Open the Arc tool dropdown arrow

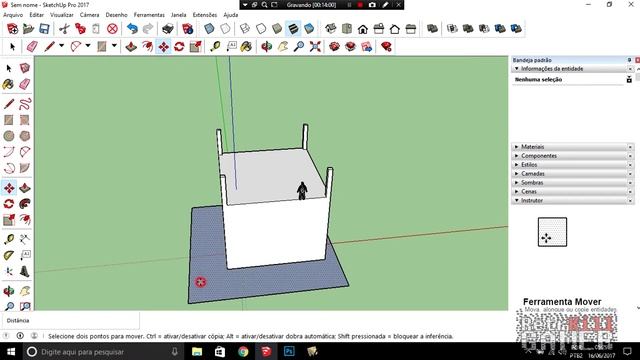coord(88,46)
